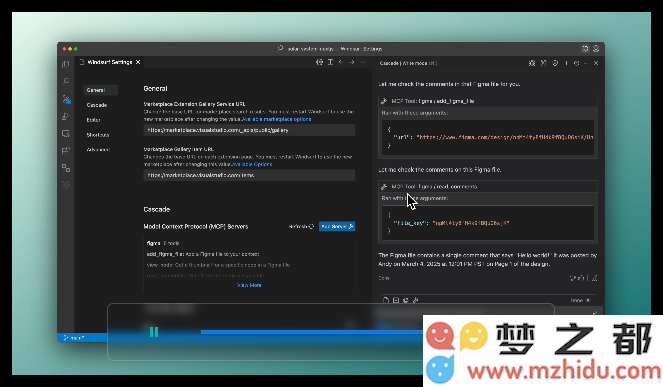The width and height of the screenshot is (663, 387).
Task: Close the Windsurf Settings tab
Action: [x=138, y=62]
